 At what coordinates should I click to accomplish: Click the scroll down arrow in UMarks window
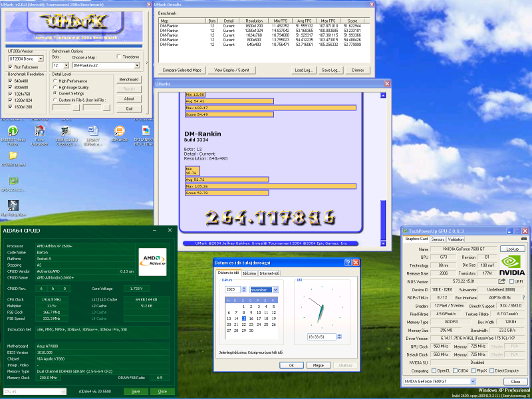pos(383,243)
